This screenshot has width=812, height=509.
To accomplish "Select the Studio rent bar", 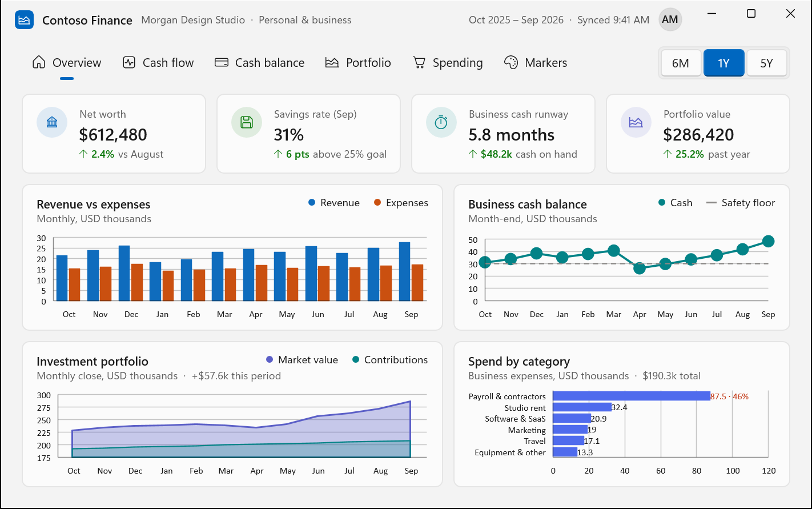I will click(582, 407).
